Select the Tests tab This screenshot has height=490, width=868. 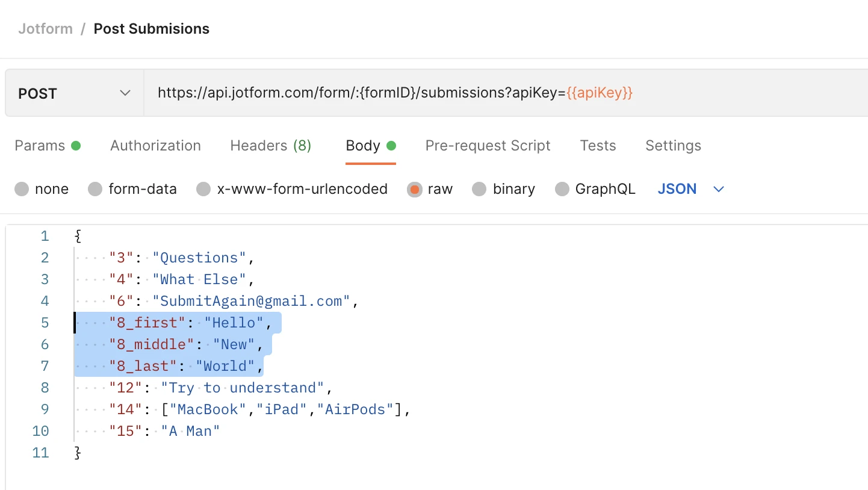[x=598, y=145]
